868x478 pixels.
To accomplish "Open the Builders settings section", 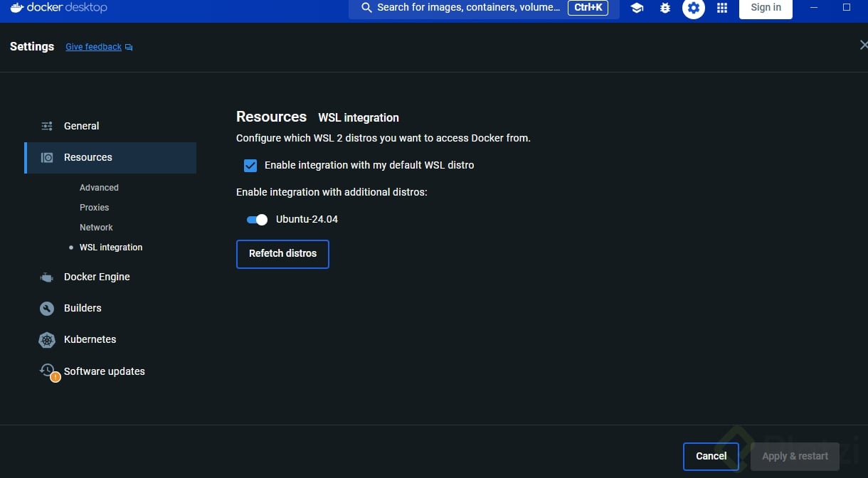I will pos(110,308).
